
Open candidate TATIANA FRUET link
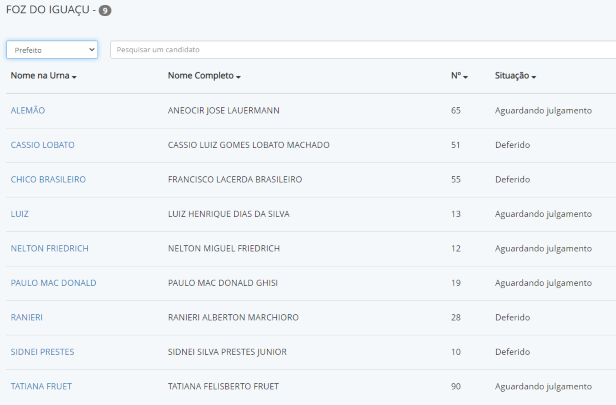coord(41,386)
